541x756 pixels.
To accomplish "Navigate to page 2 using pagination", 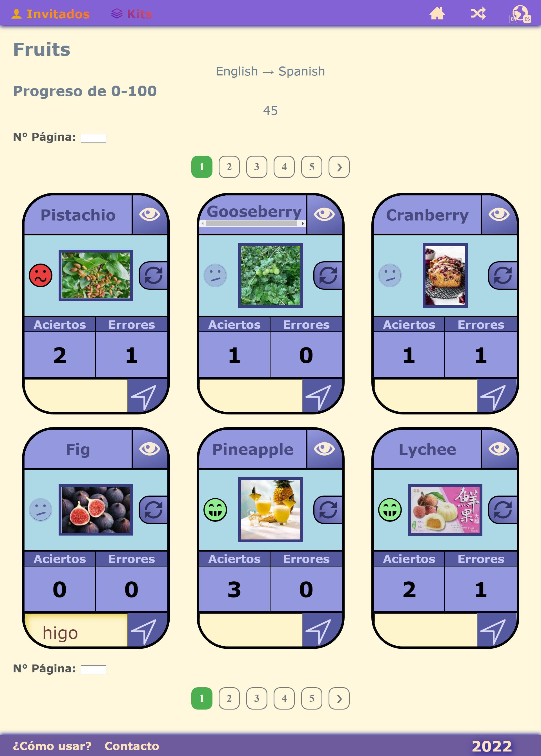I will click(x=229, y=166).
